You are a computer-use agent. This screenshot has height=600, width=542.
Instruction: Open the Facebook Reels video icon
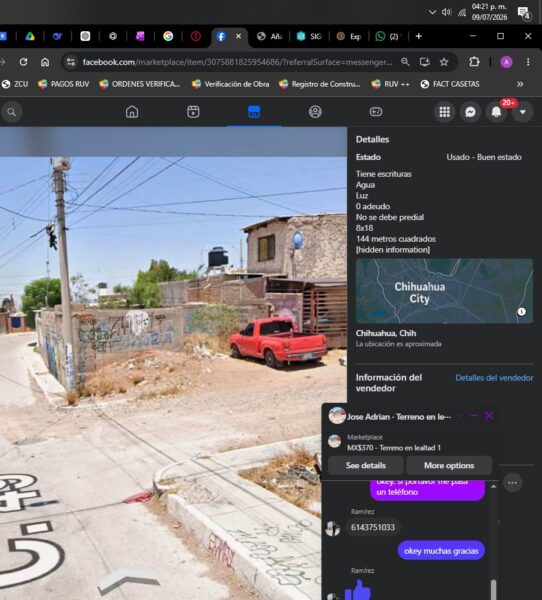tap(193, 112)
